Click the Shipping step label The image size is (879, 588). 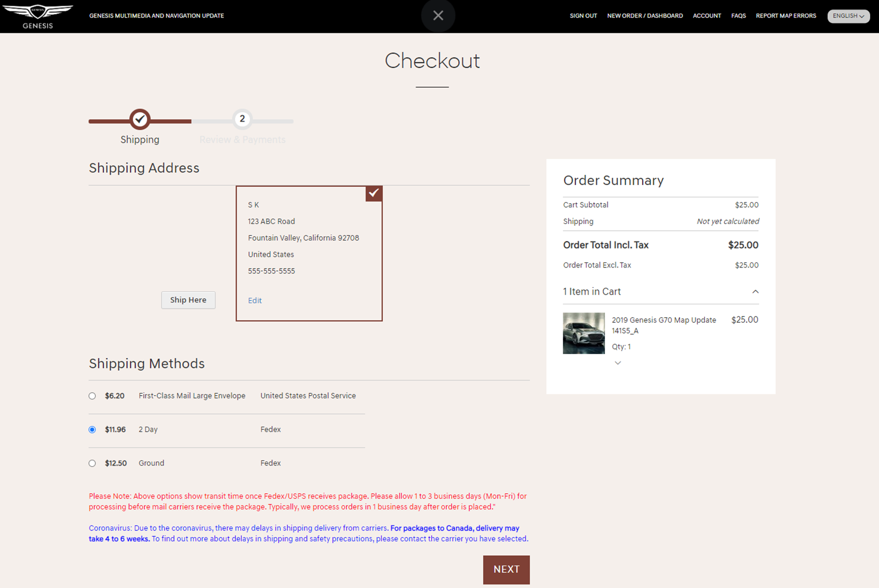tap(140, 140)
